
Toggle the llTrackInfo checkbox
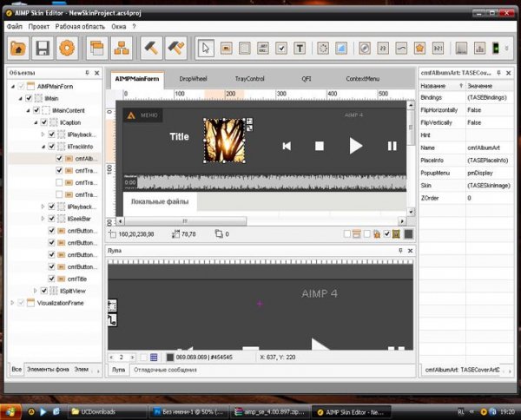51,147
